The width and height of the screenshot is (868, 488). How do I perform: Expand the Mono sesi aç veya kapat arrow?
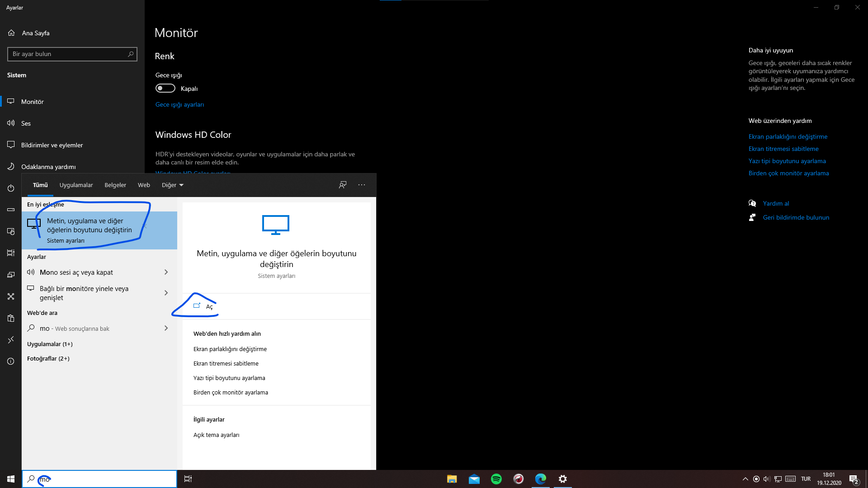(x=166, y=272)
